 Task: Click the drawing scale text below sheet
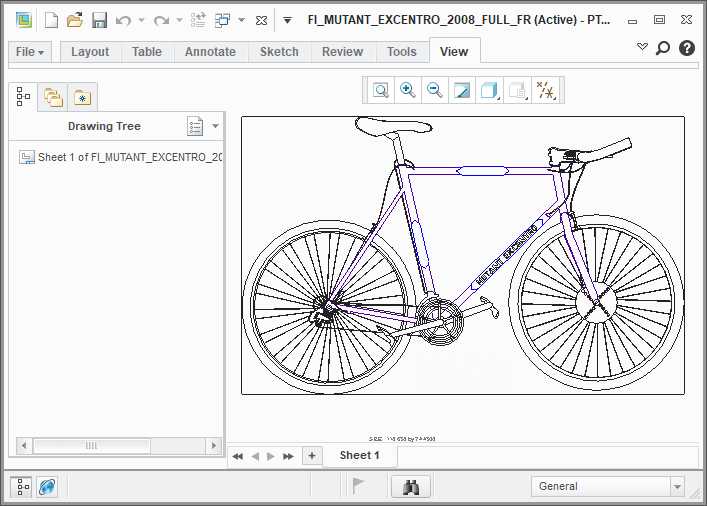tap(402, 438)
